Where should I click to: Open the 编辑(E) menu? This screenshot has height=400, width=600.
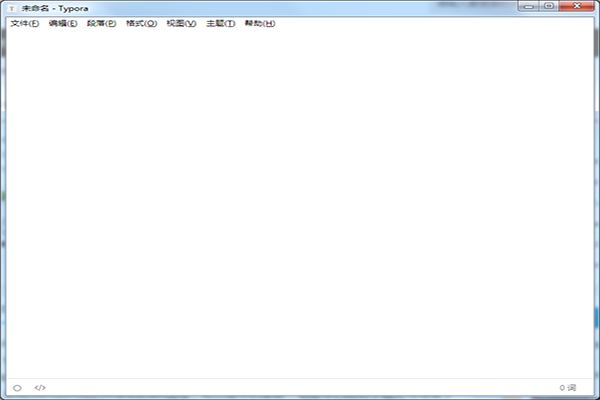click(63, 23)
